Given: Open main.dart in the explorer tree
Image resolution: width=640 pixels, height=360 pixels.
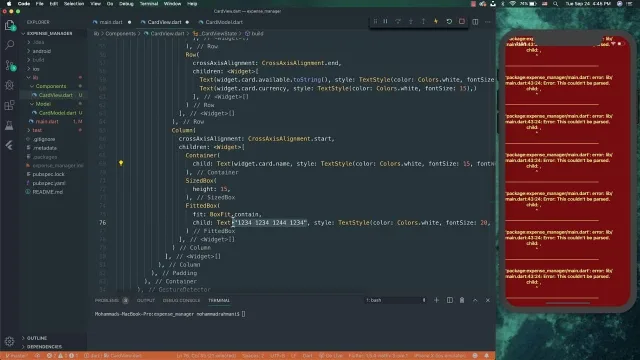Looking at the screenshot, I should pyautogui.click(x=47, y=122).
